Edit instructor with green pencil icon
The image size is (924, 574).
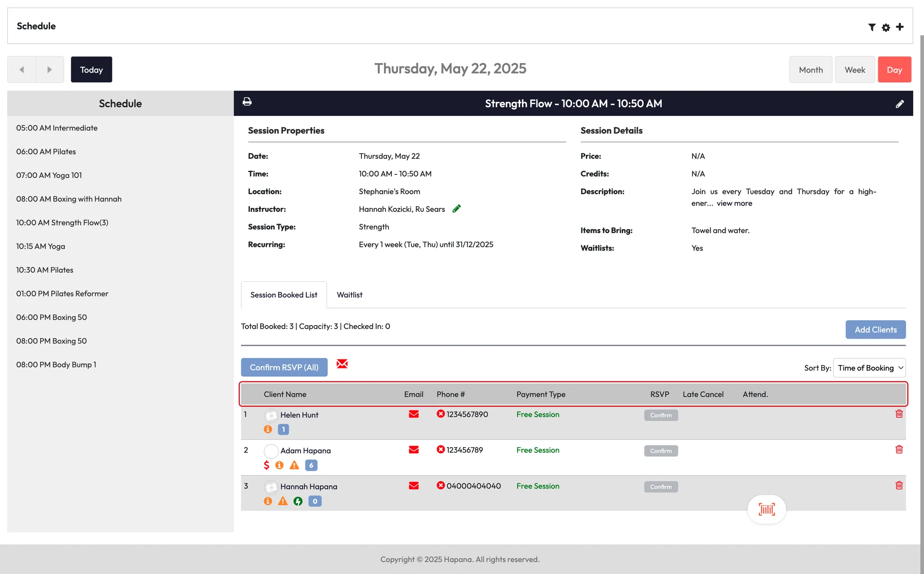(x=457, y=209)
